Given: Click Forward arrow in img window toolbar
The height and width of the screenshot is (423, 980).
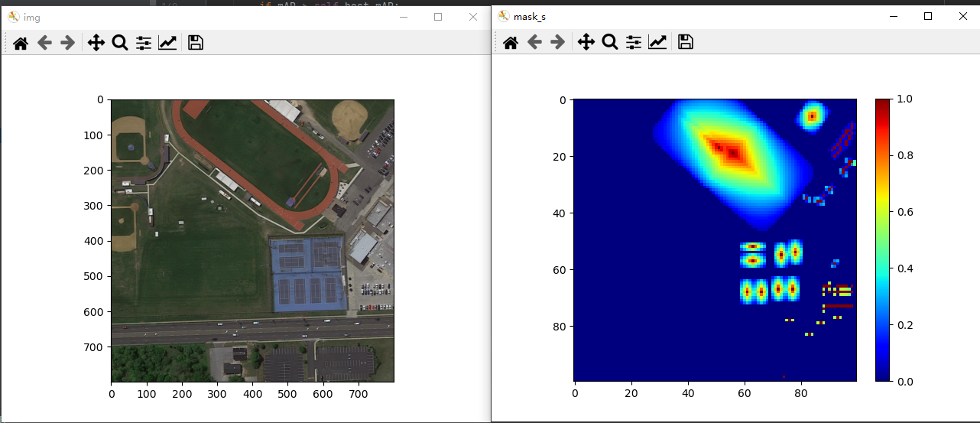Looking at the screenshot, I should 67,43.
